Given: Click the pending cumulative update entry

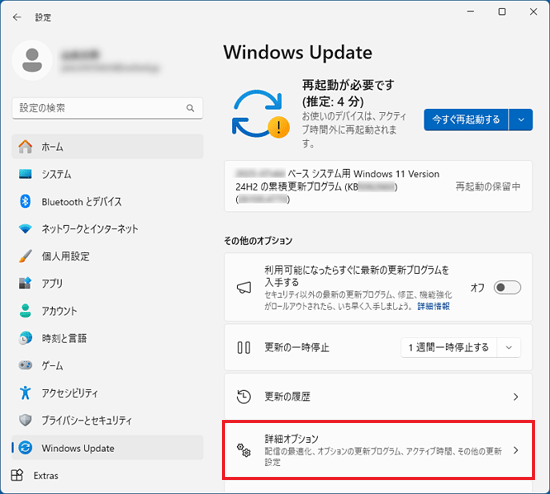Looking at the screenshot, I should coord(378,186).
